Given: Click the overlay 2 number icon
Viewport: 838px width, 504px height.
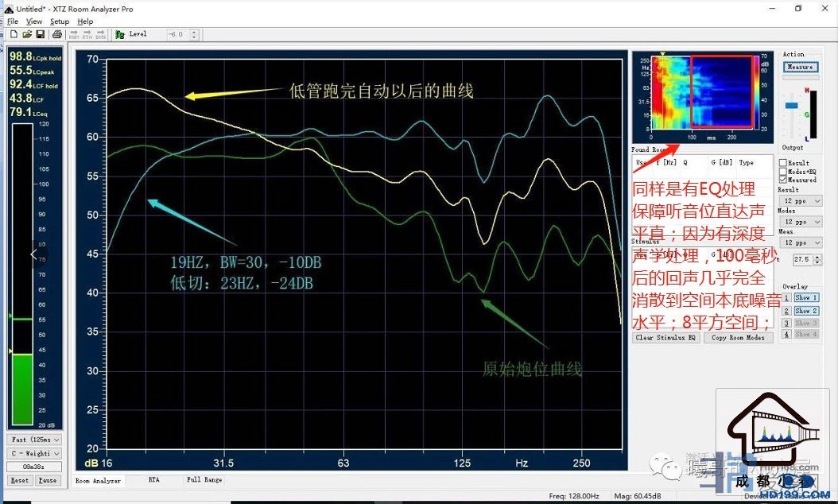Looking at the screenshot, I should [786, 311].
